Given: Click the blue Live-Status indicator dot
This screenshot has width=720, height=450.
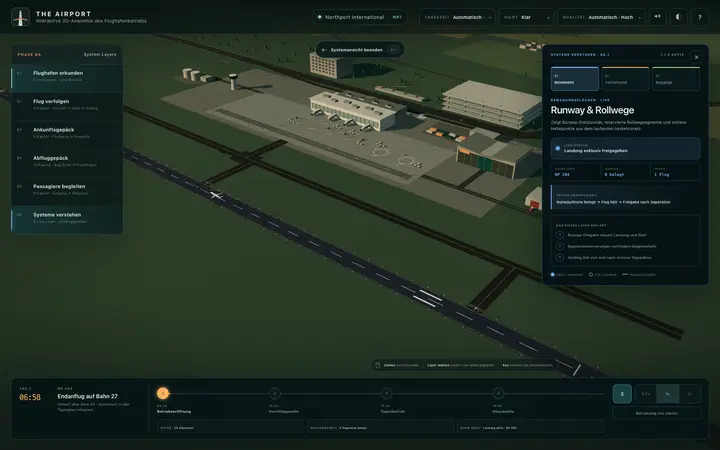Looking at the screenshot, I should [x=558, y=148].
